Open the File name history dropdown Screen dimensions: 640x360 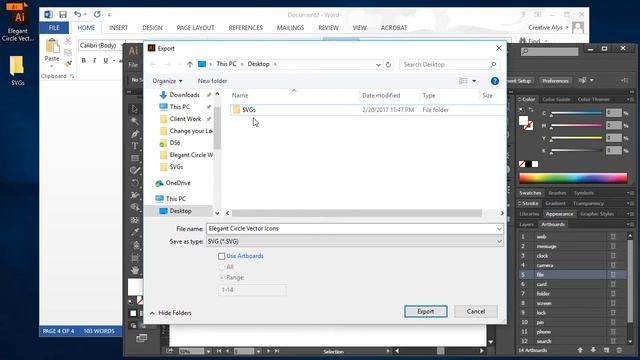pos(499,229)
